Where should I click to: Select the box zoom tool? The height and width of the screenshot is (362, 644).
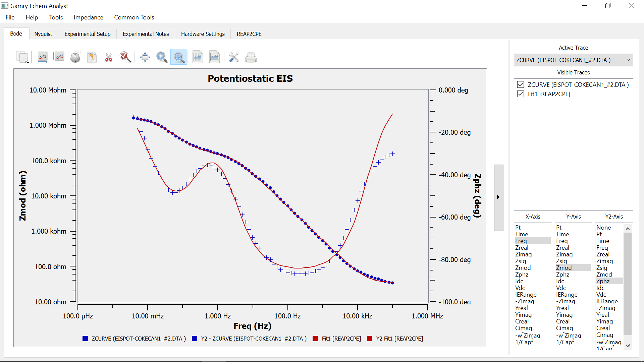pos(179,57)
